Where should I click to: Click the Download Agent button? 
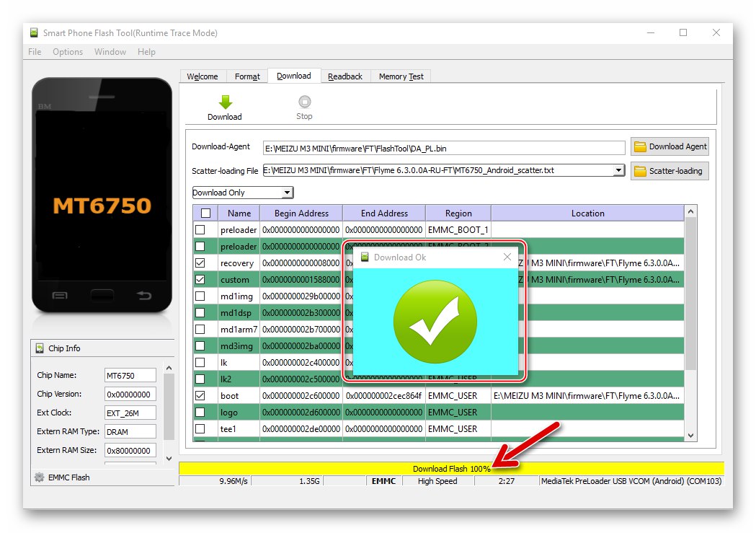[670, 146]
